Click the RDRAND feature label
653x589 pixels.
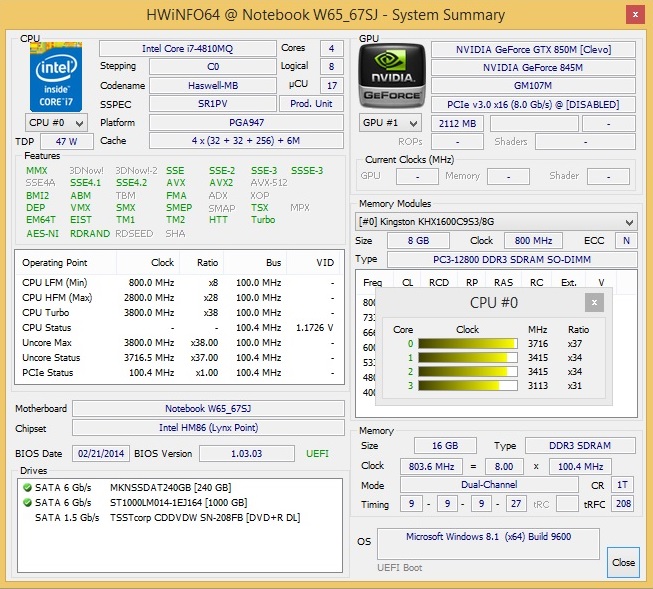point(90,234)
